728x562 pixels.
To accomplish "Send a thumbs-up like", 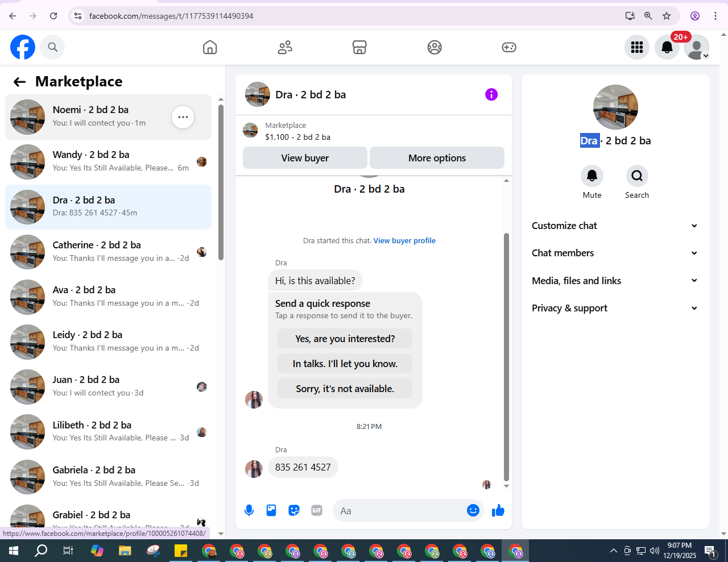I will (x=498, y=510).
